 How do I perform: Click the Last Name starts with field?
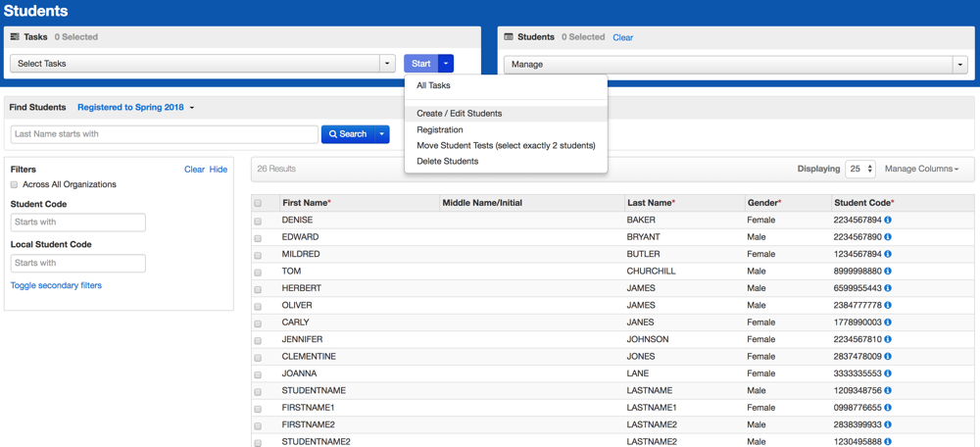tap(164, 134)
